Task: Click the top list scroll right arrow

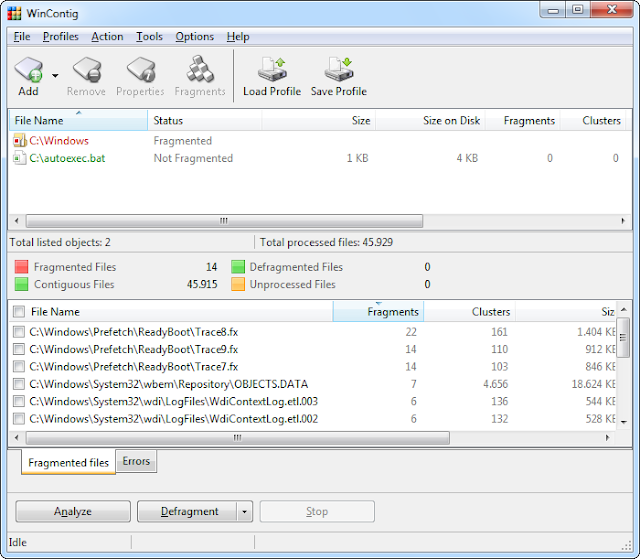Action: pyautogui.click(x=623, y=221)
